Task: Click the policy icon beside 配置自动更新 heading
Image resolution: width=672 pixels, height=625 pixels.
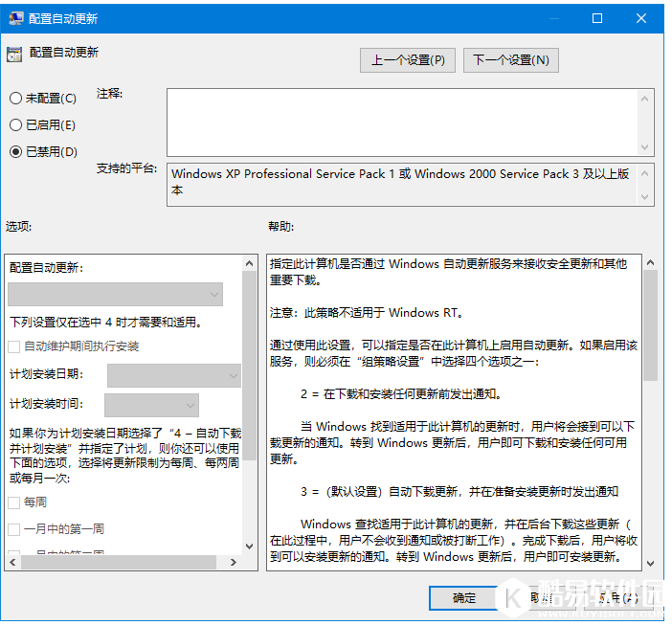Action: (14, 55)
